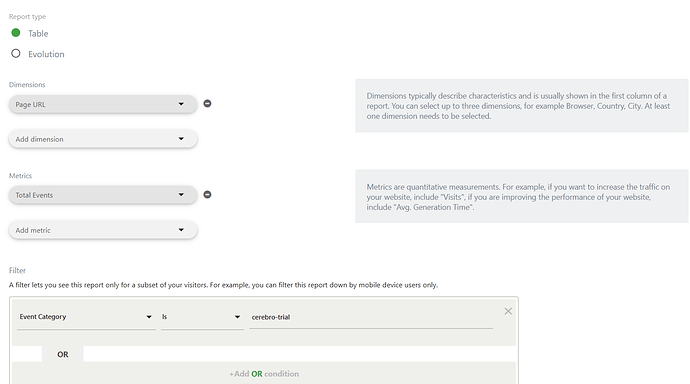Click the Table label text
The width and height of the screenshot is (690, 384).
(x=38, y=33)
